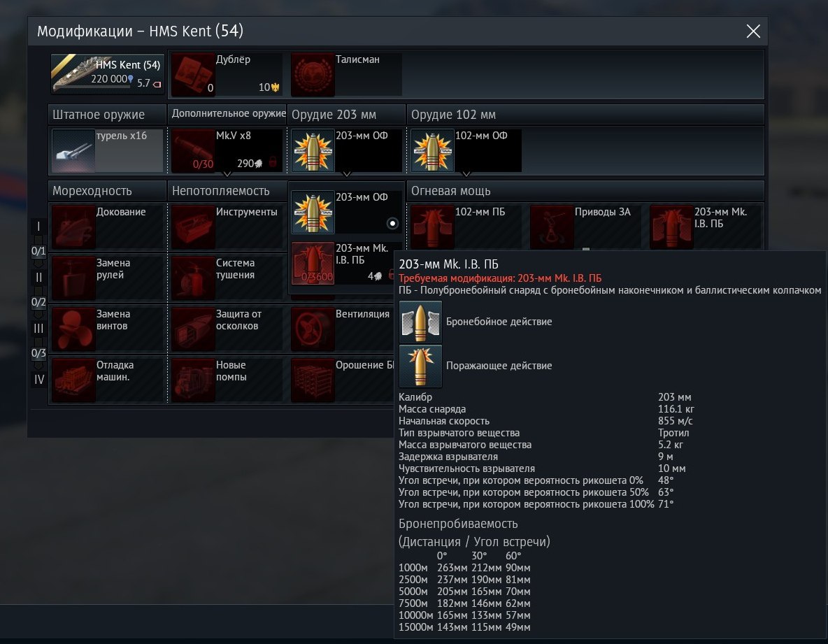Click the red required modification warning text
This screenshot has height=644, width=828.
[499, 278]
